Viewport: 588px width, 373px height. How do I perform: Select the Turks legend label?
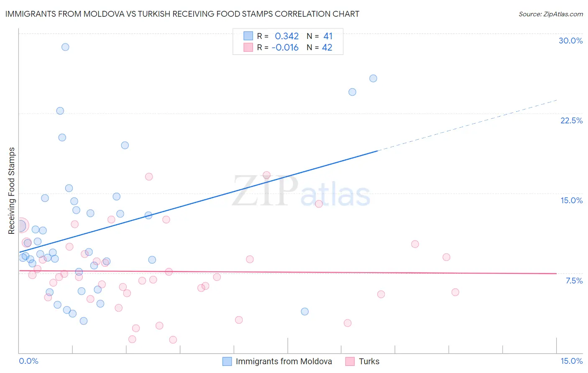point(369,361)
